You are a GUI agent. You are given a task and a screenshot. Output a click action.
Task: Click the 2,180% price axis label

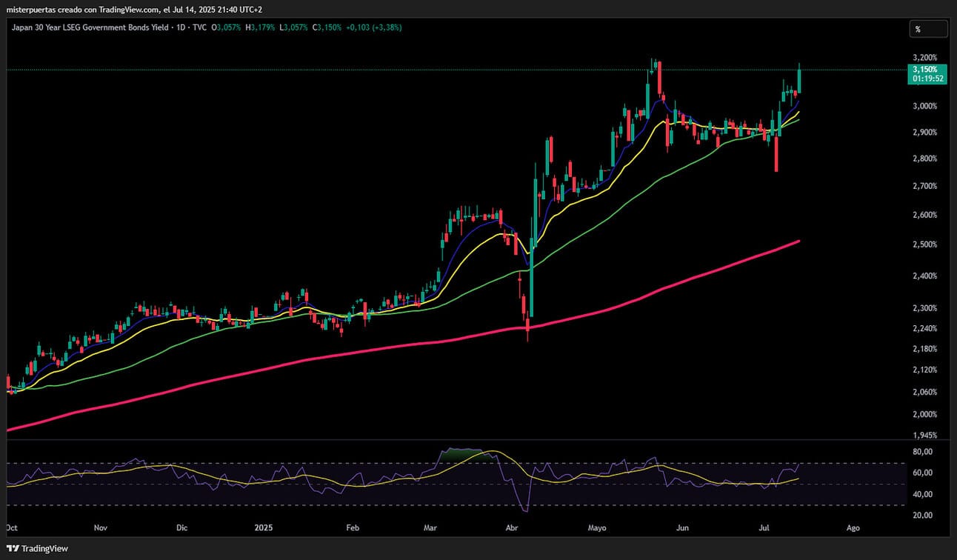click(x=926, y=349)
